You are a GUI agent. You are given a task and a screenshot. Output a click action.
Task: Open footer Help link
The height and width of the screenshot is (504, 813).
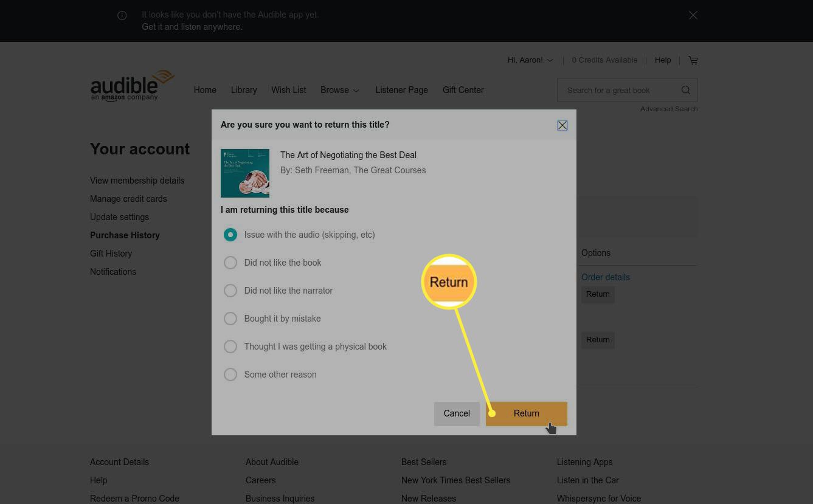coord(99,480)
